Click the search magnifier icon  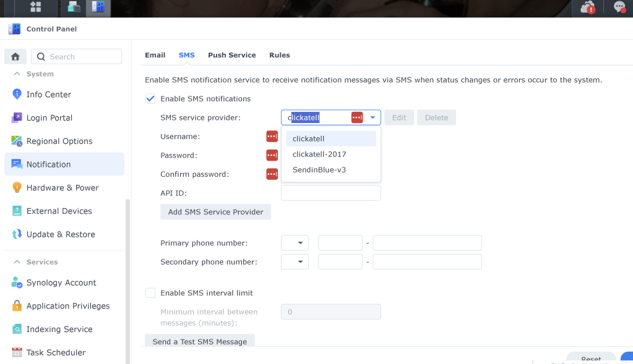click(x=41, y=57)
